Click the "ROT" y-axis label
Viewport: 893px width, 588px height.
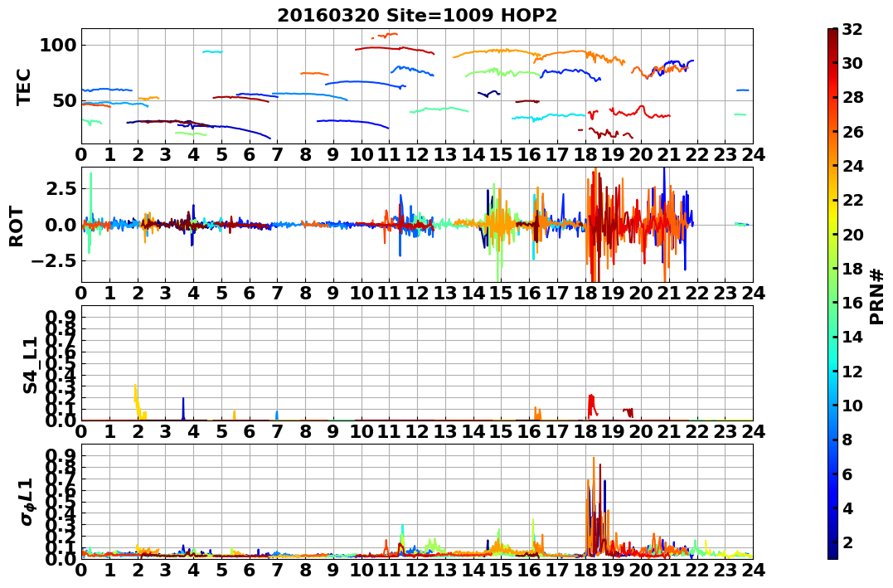17,226
